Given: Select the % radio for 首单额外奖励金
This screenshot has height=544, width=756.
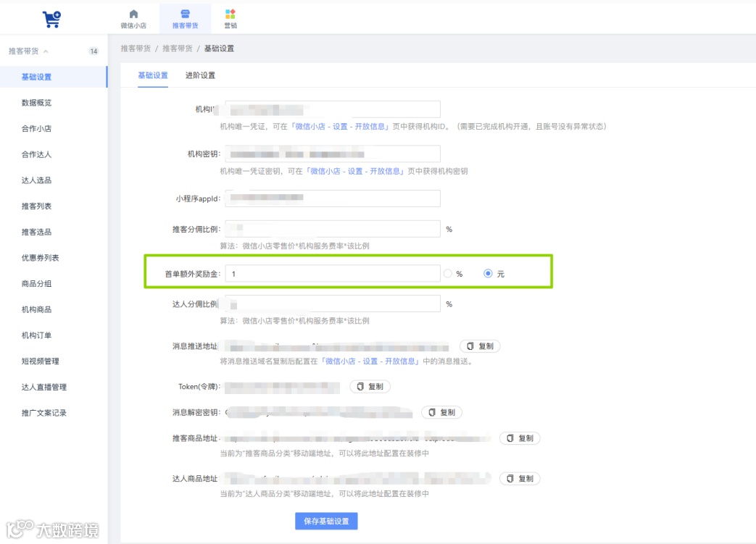Looking at the screenshot, I should pyautogui.click(x=448, y=274).
